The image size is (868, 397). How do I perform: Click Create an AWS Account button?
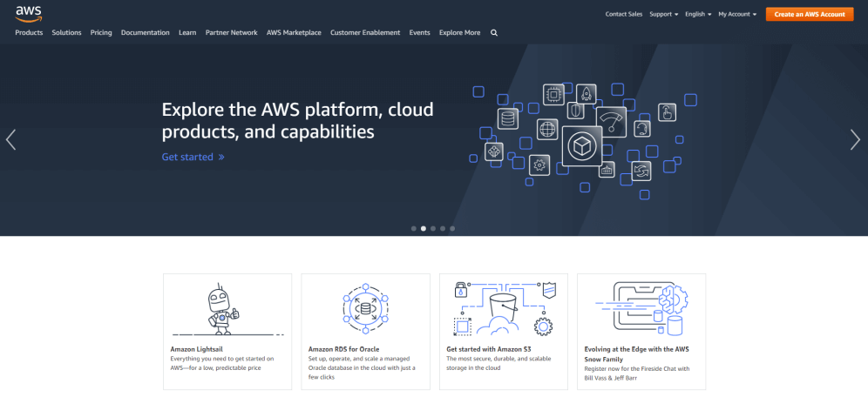point(810,15)
